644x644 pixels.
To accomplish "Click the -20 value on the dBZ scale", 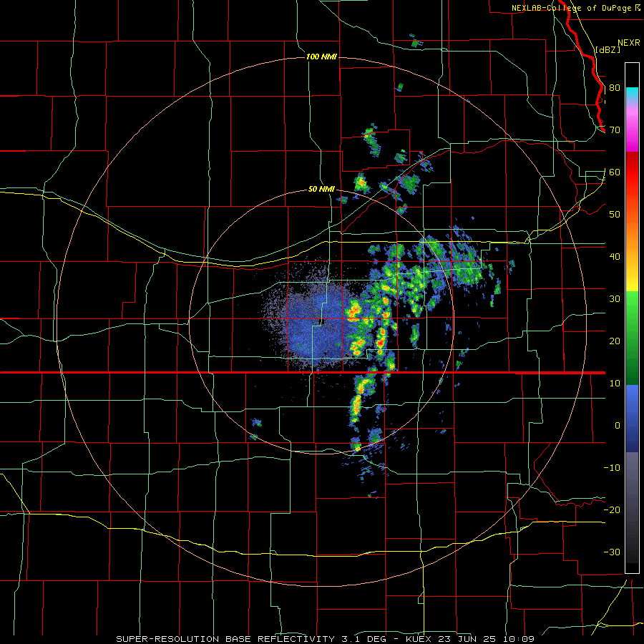I will [x=612, y=510].
